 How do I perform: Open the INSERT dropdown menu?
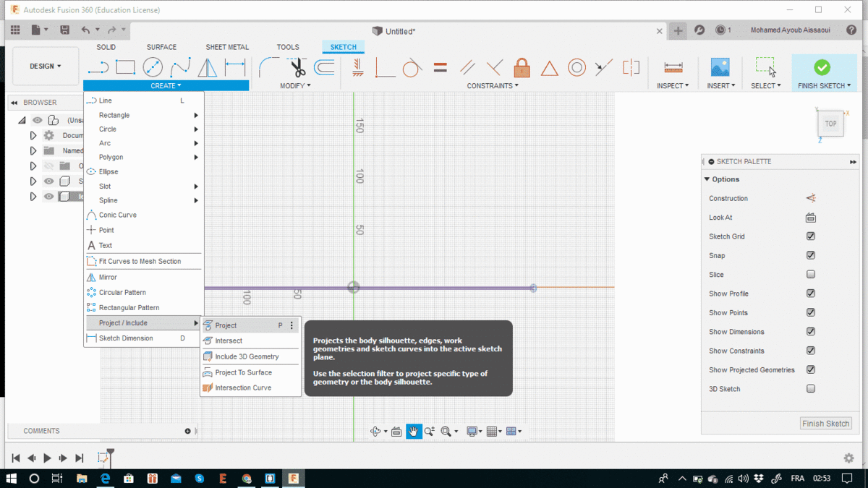coord(720,86)
